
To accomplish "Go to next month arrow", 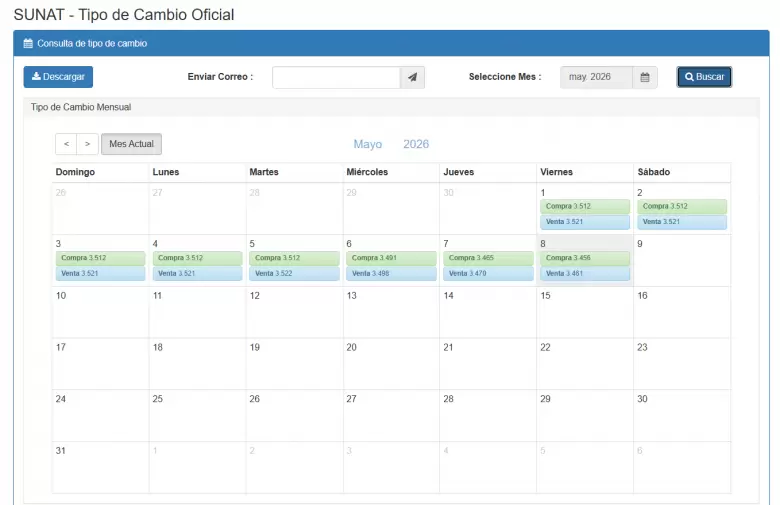I will [88, 144].
